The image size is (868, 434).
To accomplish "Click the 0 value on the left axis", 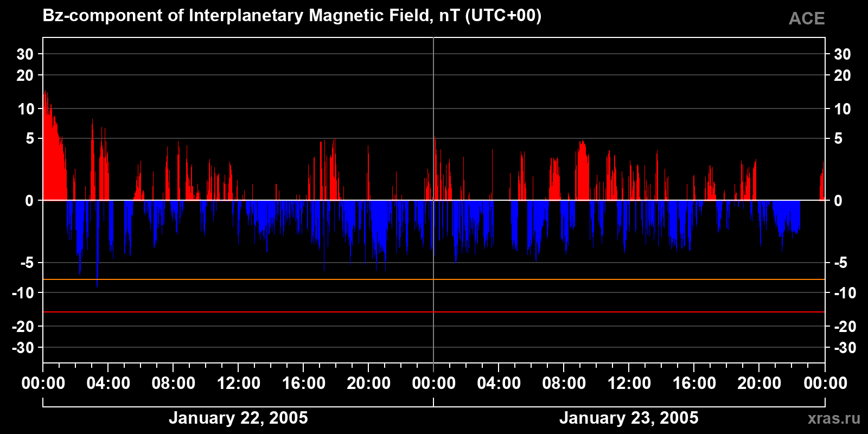I will (29, 201).
